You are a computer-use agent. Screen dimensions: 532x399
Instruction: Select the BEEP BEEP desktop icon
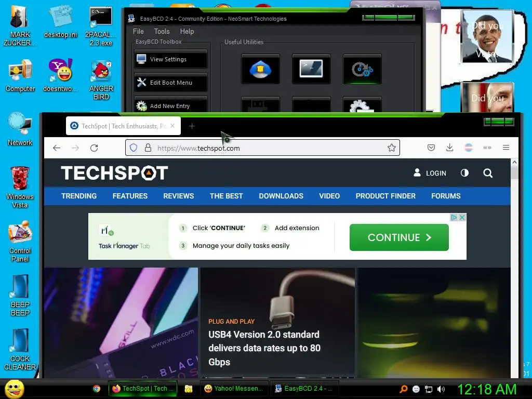click(20, 295)
